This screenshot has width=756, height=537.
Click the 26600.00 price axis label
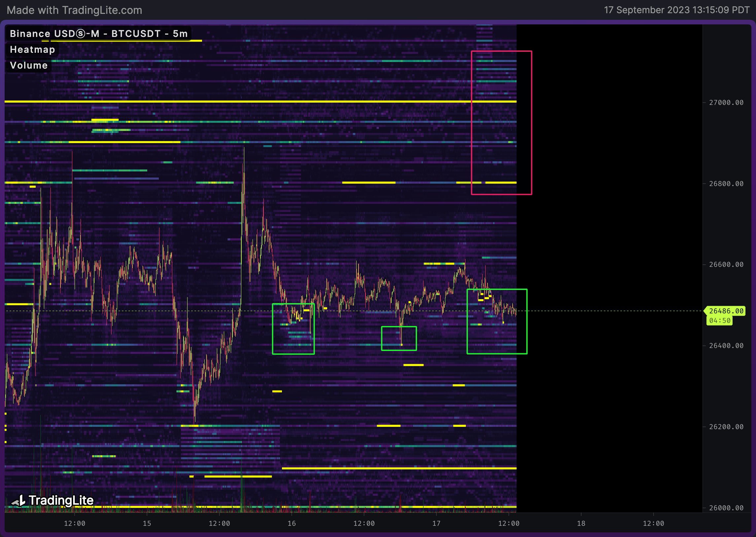point(726,265)
